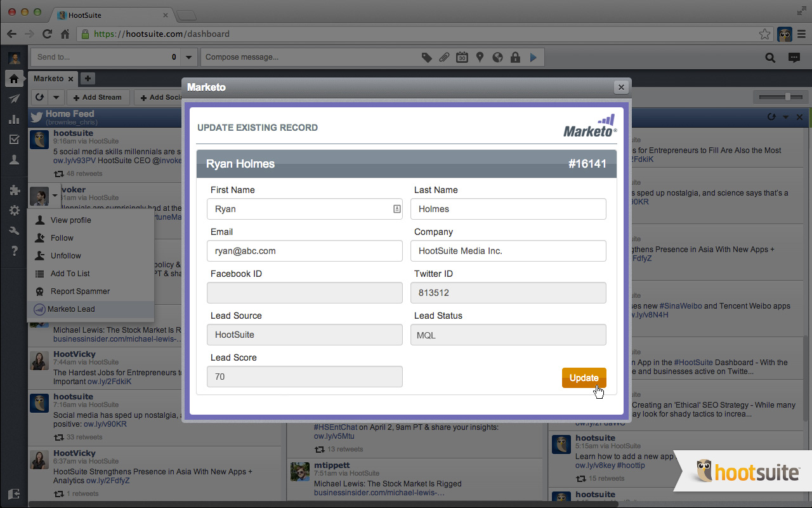This screenshot has height=508, width=812.
Task: Toggle the privacy lock icon
Action: [x=516, y=57]
